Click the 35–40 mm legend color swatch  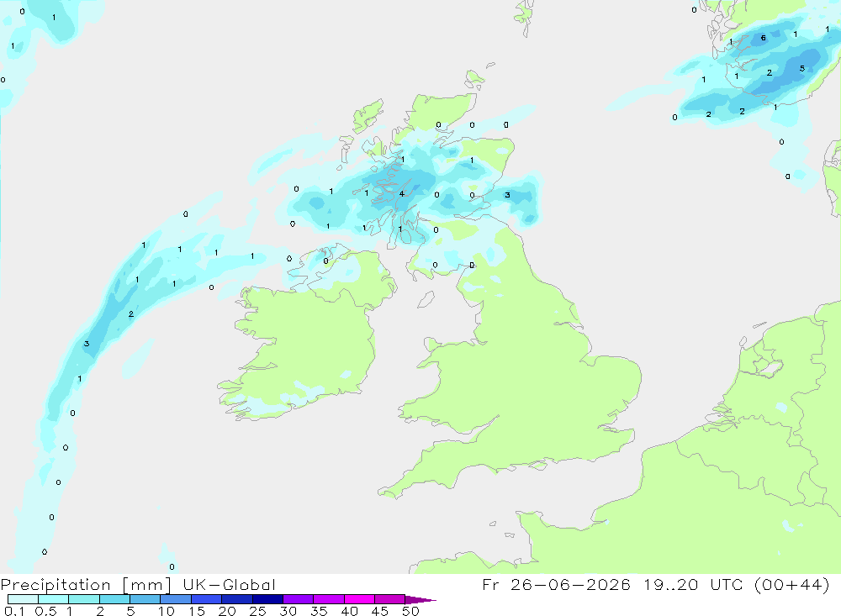[329, 599]
